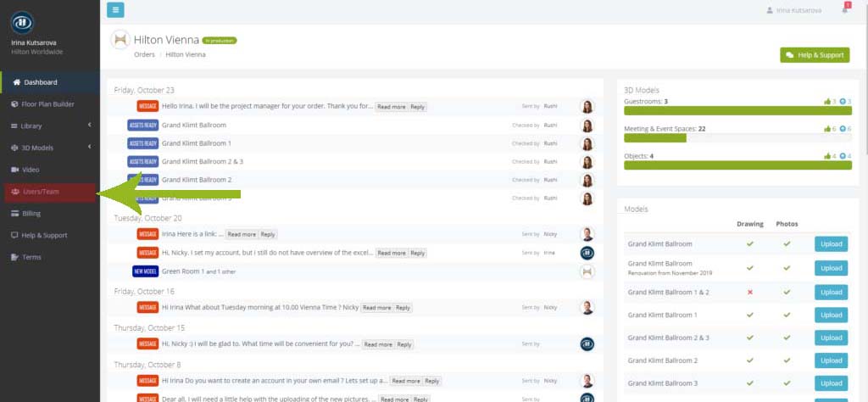Click Irina's Hilton avatar on October 20 message
This screenshot has width=868, height=402.
click(x=587, y=253)
